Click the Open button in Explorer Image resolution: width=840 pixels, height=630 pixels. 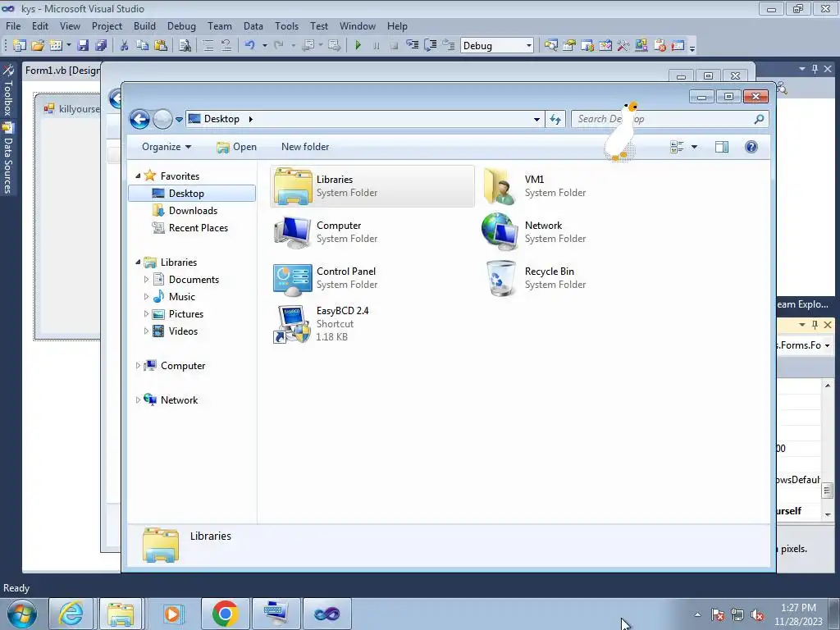[237, 147]
